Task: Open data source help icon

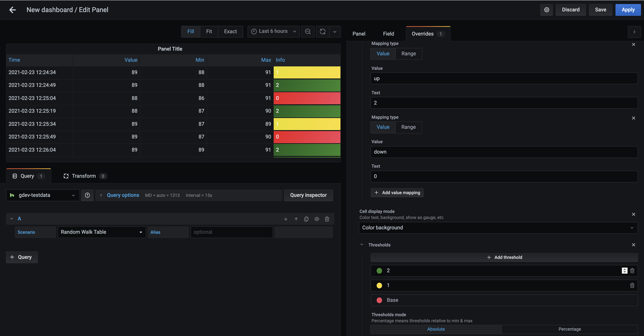Action: [87, 195]
